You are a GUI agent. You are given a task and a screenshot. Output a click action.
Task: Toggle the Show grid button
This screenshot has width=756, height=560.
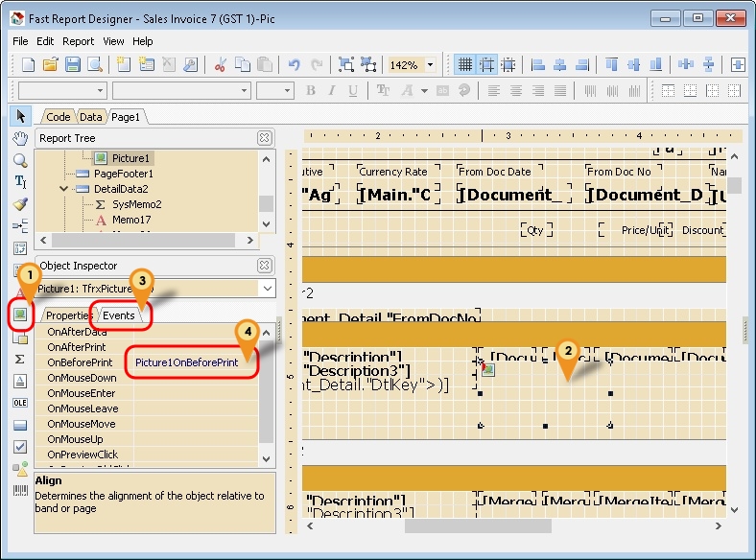[465, 65]
